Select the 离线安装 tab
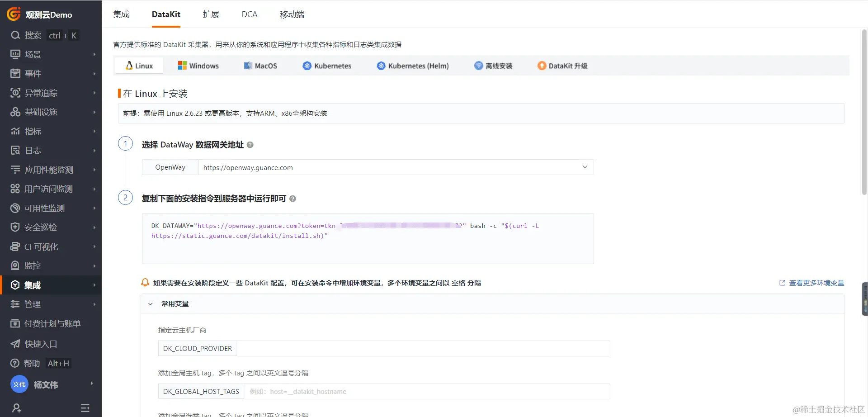Image resolution: width=868 pixels, height=417 pixels. pyautogui.click(x=493, y=66)
